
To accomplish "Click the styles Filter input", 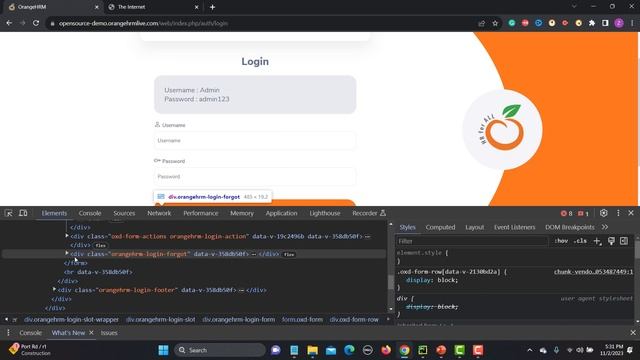I will [472, 241].
